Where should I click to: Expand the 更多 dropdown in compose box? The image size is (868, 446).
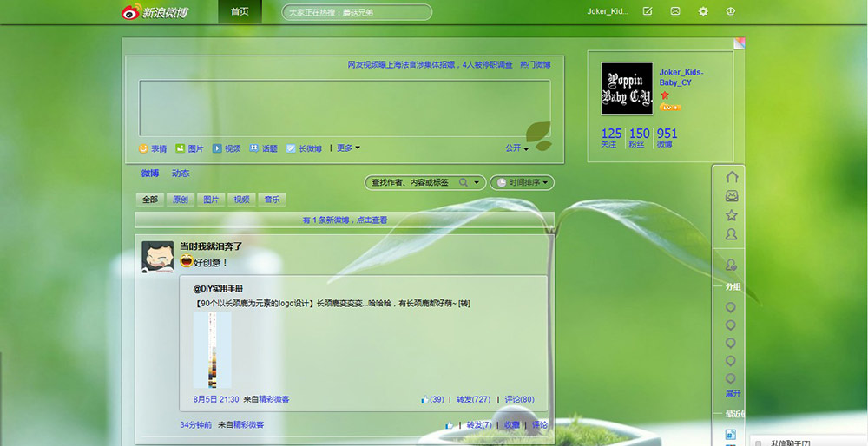click(x=349, y=148)
